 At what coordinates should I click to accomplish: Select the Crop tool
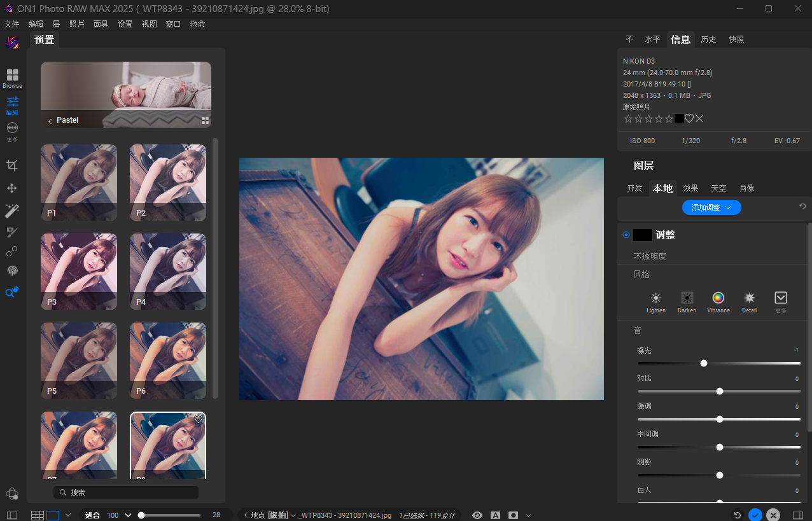pyautogui.click(x=12, y=165)
